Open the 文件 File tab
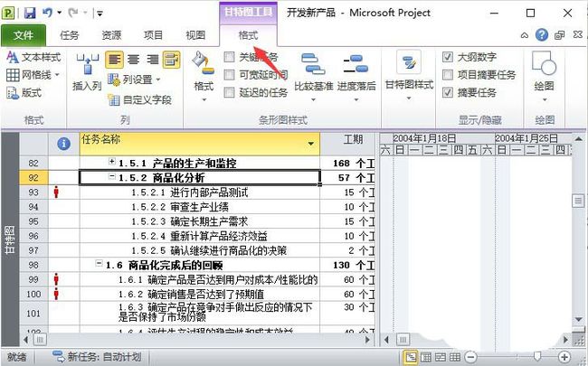Screen dimensions: 588x366 (x=24, y=35)
